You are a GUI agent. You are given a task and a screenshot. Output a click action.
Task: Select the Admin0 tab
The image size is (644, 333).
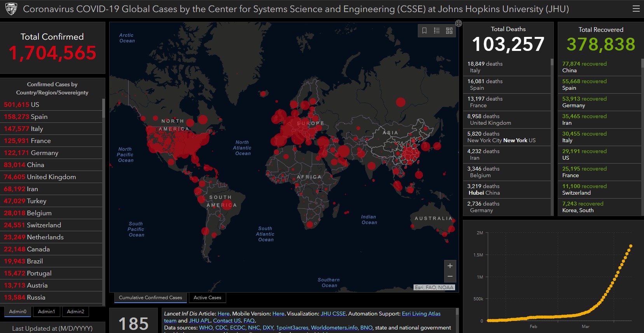coord(18,312)
